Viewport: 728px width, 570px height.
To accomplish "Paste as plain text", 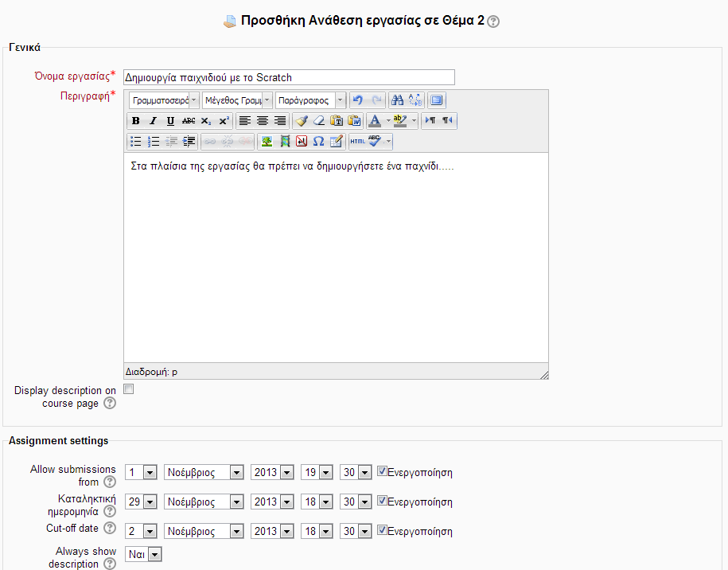I will click(337, 121).
